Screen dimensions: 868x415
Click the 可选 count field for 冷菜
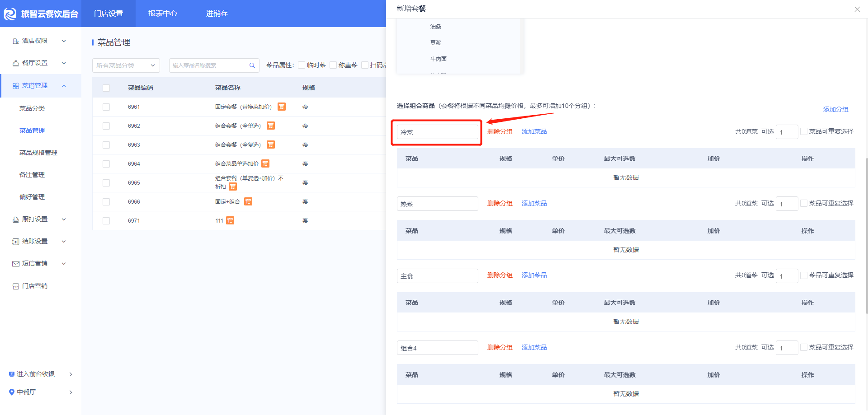(787, 132)
